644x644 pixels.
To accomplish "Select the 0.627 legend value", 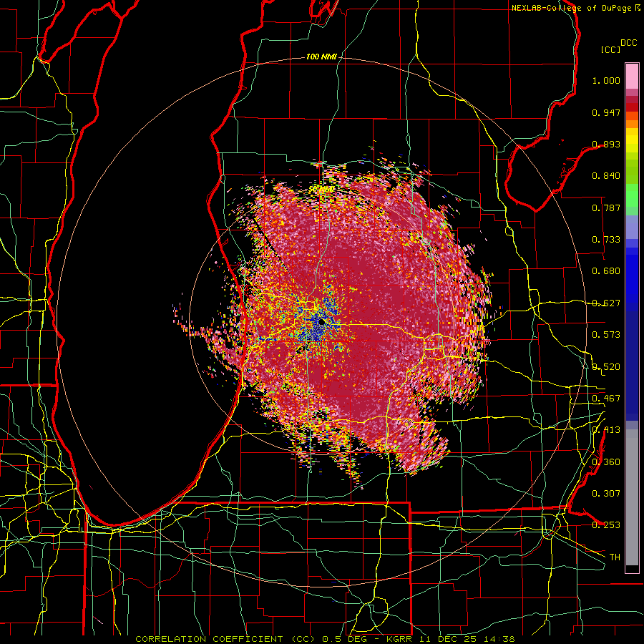I will coord(606,303).
